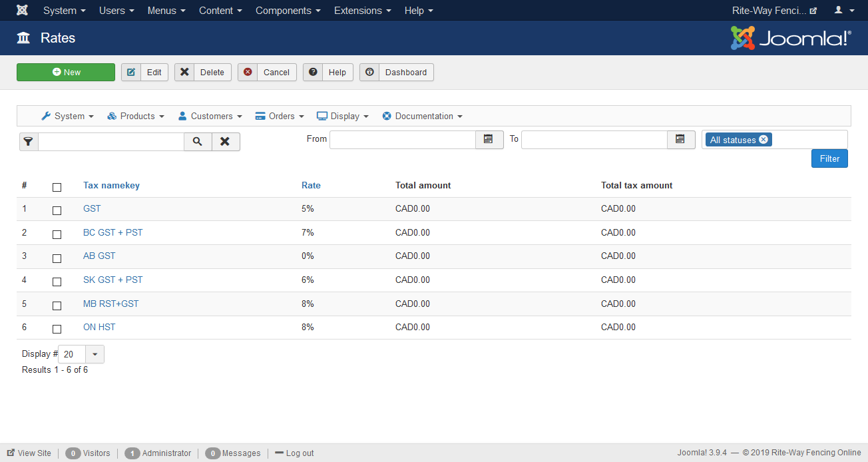
Task: Expand the Orders dropdown menu
Action: click(280, 116)
